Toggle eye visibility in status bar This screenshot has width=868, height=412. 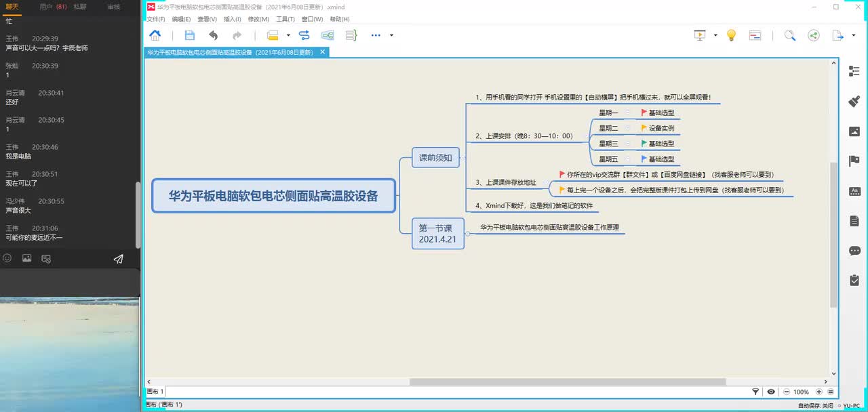[x=771, y=392]
